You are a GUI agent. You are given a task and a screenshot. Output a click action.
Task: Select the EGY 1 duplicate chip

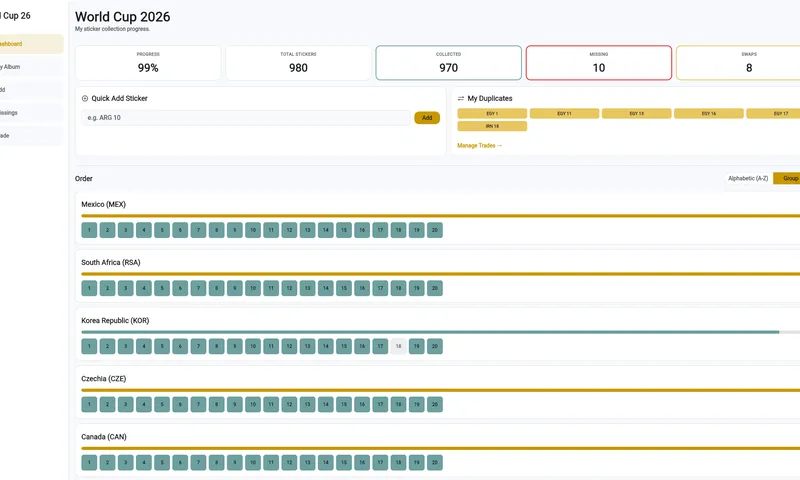pos(492,114)
